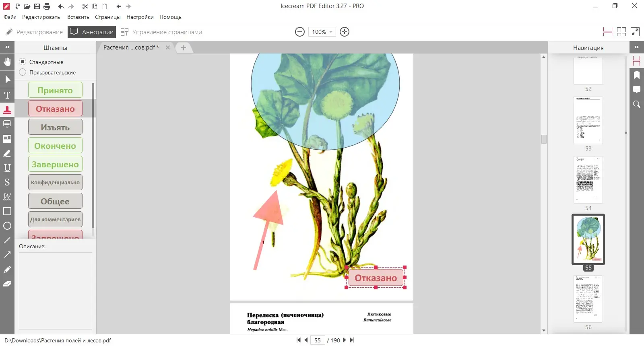Image resolution: width=644 pixels, height=346 pixels.
Task: Show comments list in navigation sidebar
Action: coord(637,90)
